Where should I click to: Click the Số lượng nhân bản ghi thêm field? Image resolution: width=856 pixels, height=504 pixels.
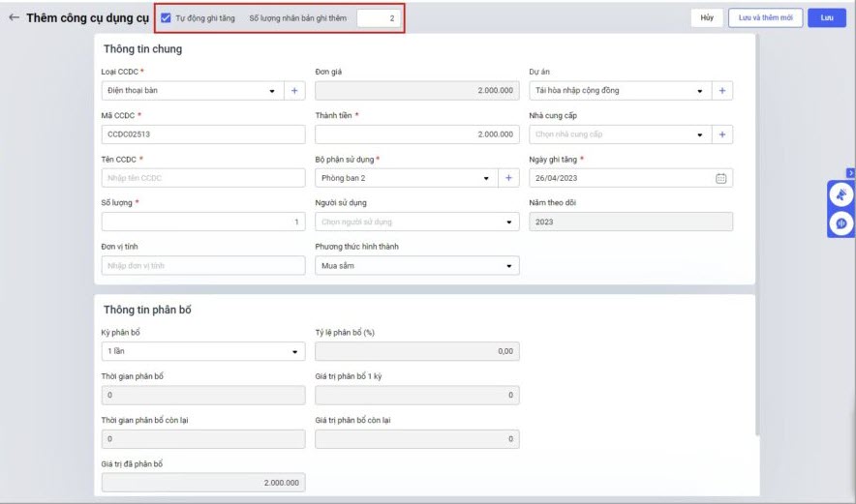pos(378,18)
